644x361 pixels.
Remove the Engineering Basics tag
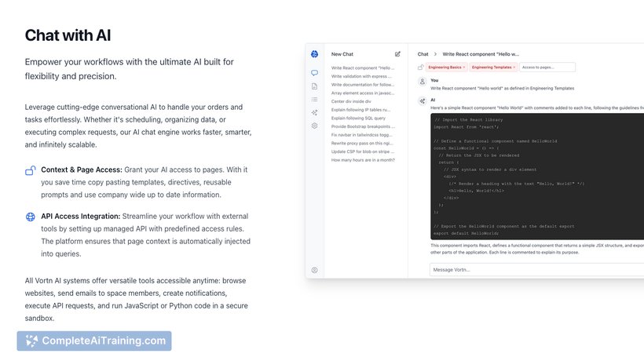(x=464, y=67)
